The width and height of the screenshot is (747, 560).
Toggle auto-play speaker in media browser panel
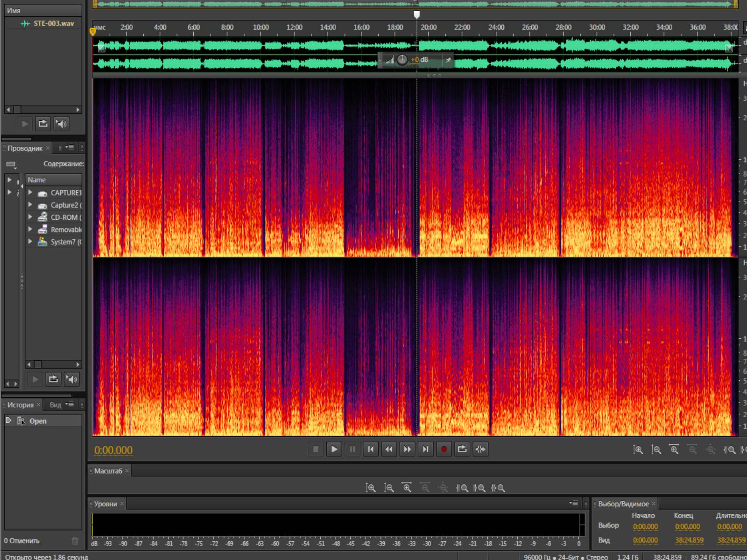pyautogui.click(x=71, y=379)
